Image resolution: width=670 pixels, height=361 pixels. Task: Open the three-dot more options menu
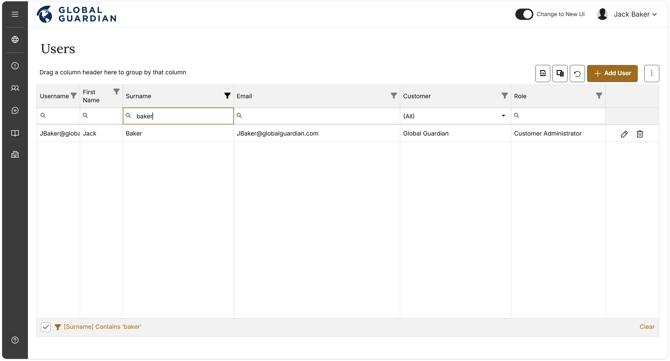(x=652, y=73)
